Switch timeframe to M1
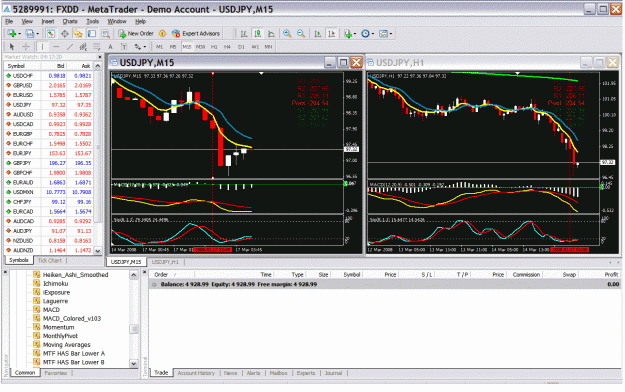 pos(159,47)
